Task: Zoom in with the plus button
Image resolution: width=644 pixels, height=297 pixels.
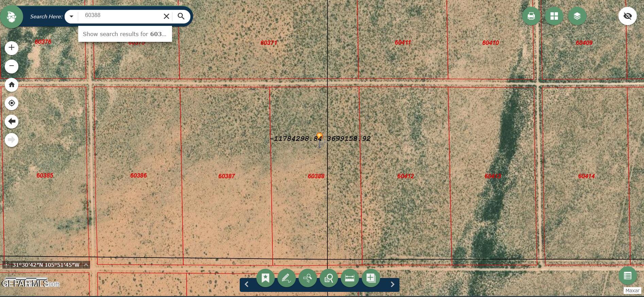Action: 12,48
